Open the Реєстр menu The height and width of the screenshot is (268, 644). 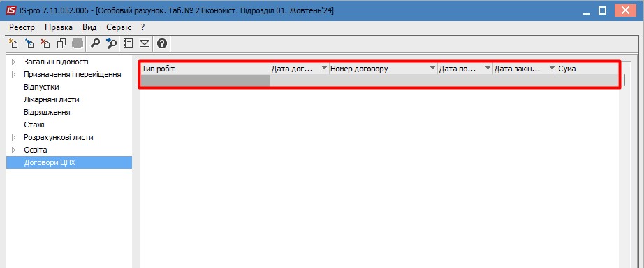[x=22, y=27]
